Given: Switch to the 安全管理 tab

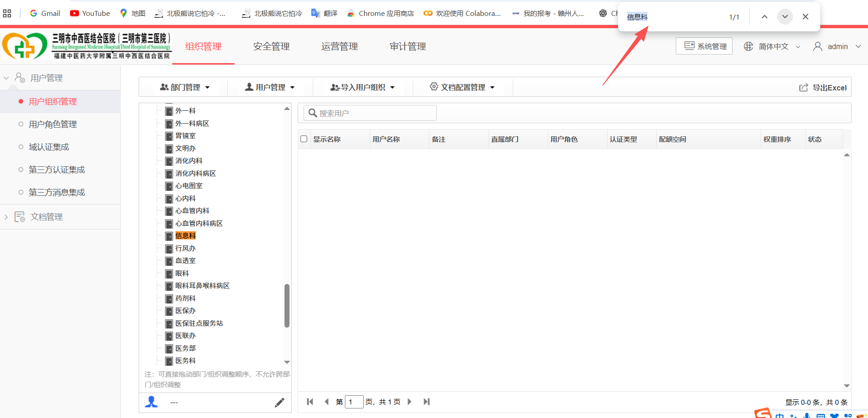Looking at the screenshot, I should tap(271, 46).
